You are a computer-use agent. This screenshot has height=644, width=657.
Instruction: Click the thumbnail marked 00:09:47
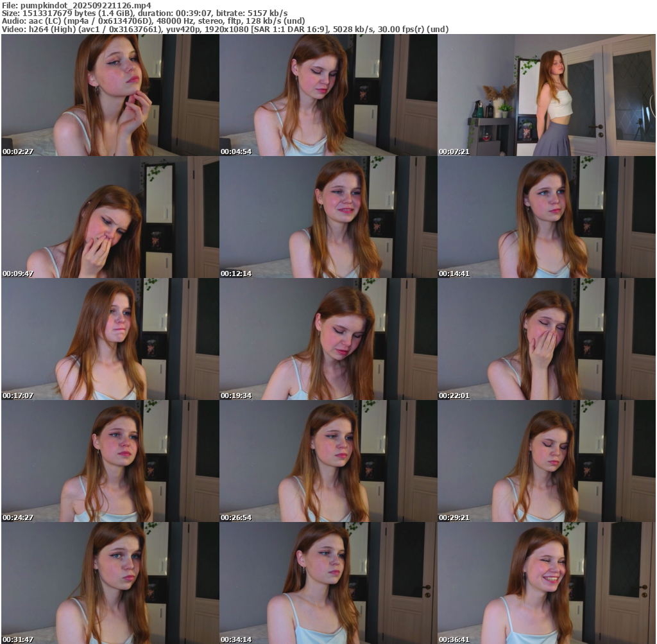(110, 217)
